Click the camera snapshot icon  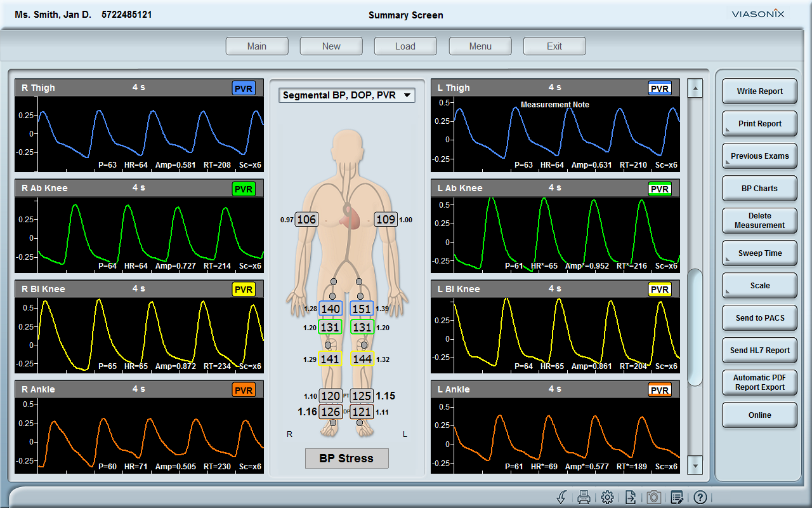pos(653,497)
